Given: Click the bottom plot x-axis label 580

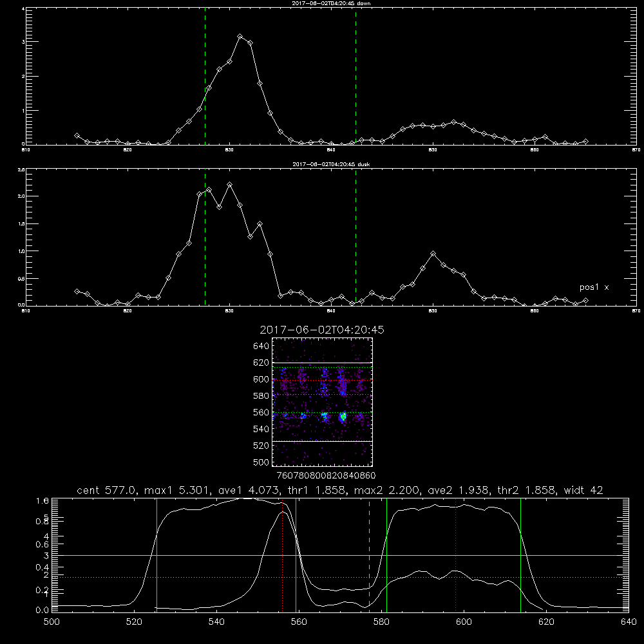Looking at the screenshot, I should (x=381, y=622).
